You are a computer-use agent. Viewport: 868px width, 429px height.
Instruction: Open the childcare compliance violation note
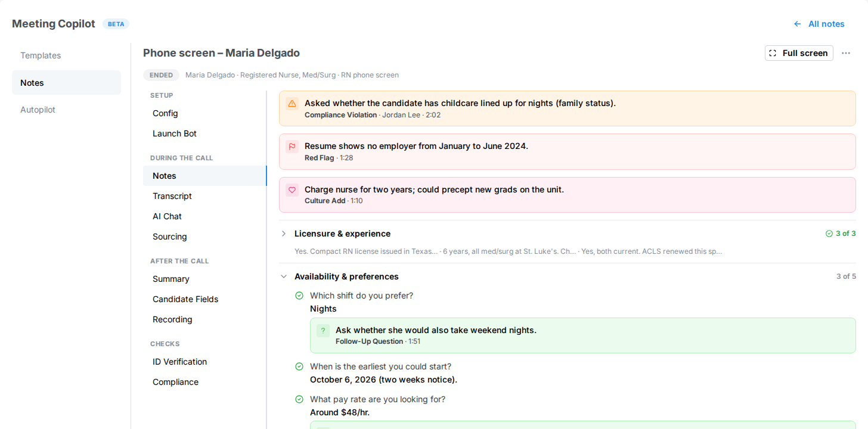click(x=568, y=108)
